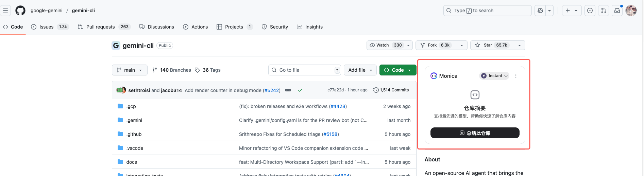Open the .github folder
Viewport: 644px width, 176px height.
(x=134, y=134)
